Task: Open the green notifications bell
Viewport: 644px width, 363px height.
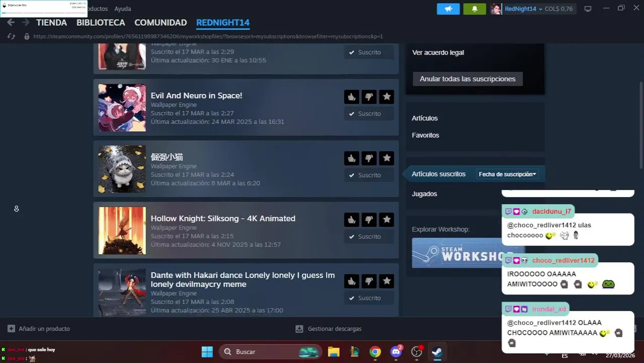Action: (474, 9)
